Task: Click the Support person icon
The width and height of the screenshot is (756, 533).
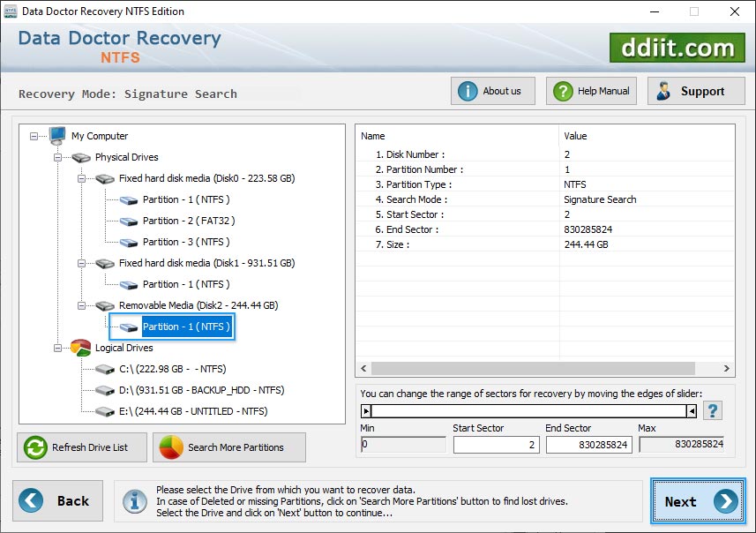Action: click(665, 90)
